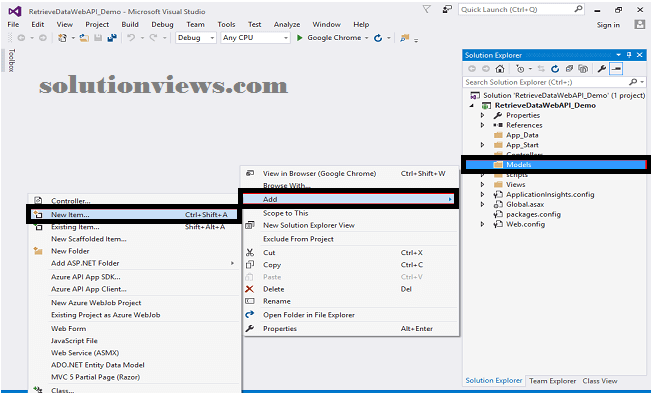Image resolution: width=651 pixels, height=393 pixels.
Task: Pin the Solution Explorer panel with auto-hide pin
Action: [x=629, y=55]
